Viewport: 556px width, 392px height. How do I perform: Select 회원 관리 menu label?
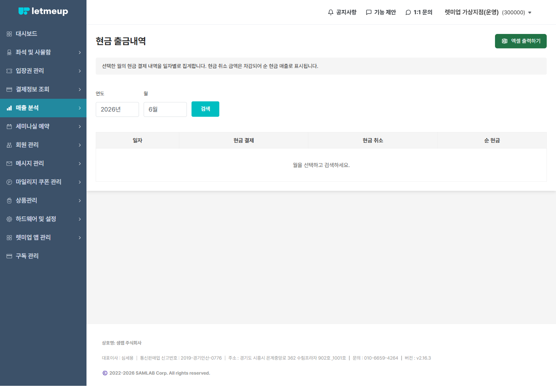[x=27, y=145]
